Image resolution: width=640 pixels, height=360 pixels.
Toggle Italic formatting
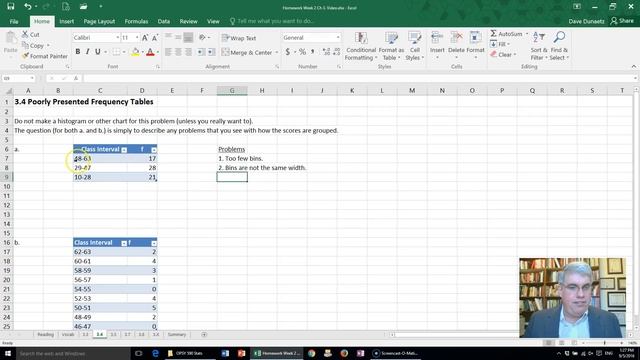click(87, 52)
